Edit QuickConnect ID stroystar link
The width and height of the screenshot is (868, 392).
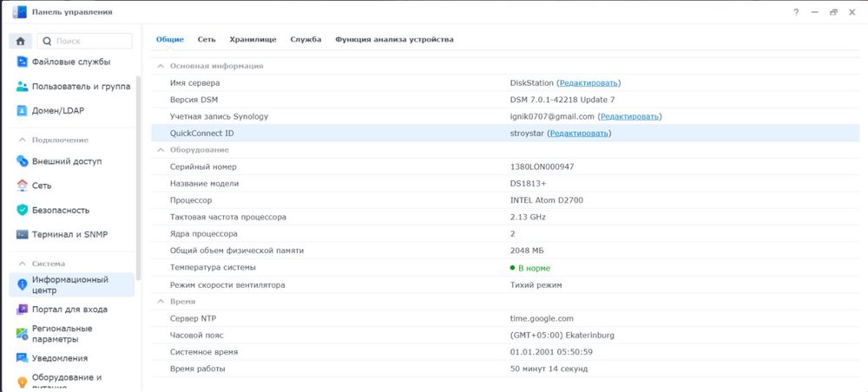[579, 134]
